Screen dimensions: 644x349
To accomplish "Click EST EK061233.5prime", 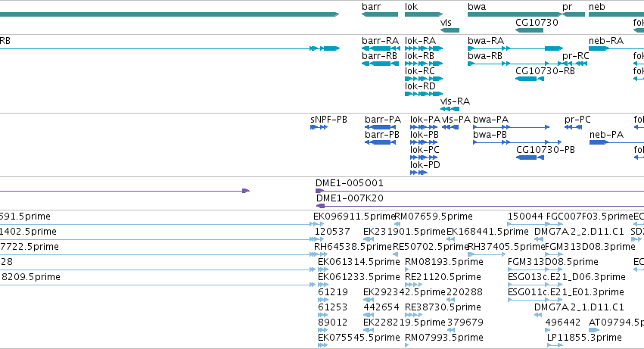I will [323, 285].
